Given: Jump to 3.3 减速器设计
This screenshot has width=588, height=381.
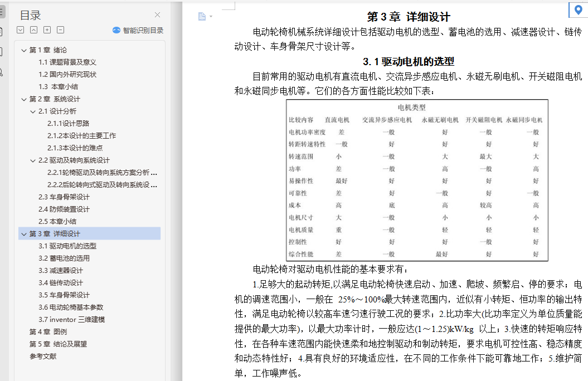Looking at the screenshot, I should click(x=61, y=271).
